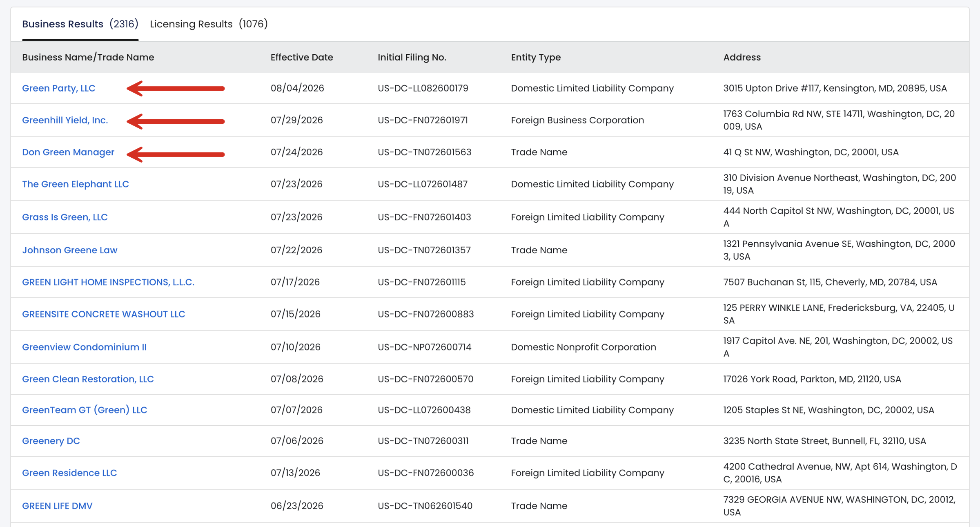Click filing number US-DC-LL072601487
Viewport: 980px width, 527px height.
pos(423,184)
